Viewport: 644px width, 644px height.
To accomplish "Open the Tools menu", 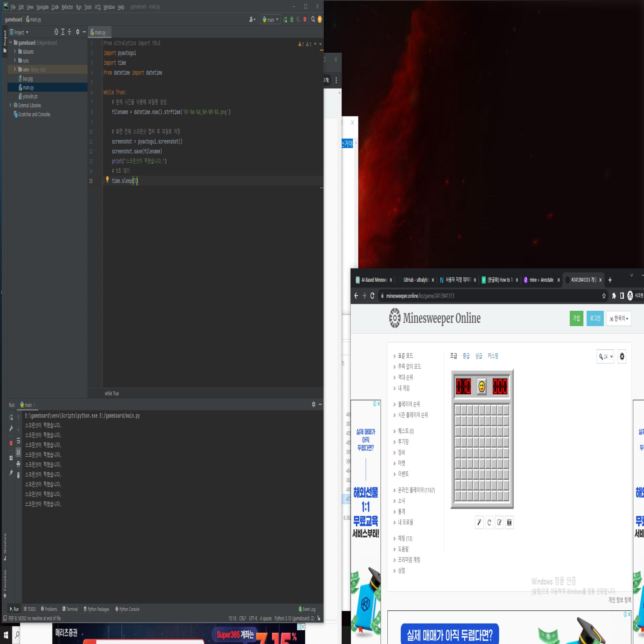I will click(x=88, y=7).
